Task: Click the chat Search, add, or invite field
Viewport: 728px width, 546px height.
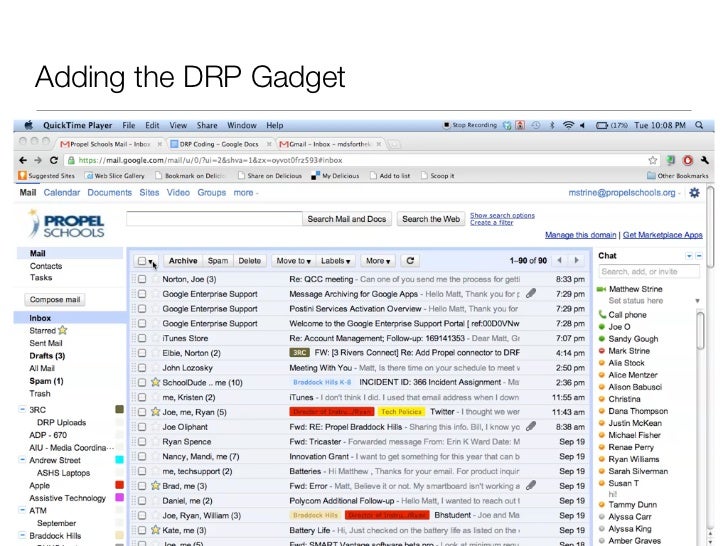Action: pyautogui.click(x=649, y=272)
